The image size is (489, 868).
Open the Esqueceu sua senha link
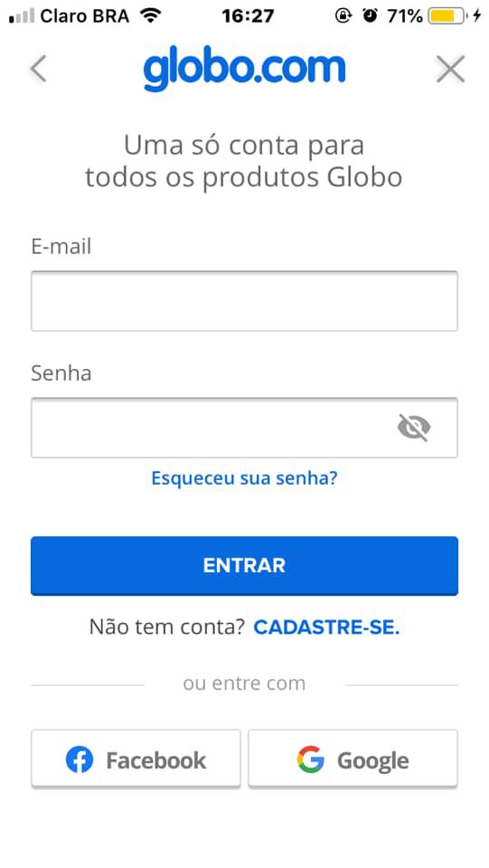click(244, 477)
